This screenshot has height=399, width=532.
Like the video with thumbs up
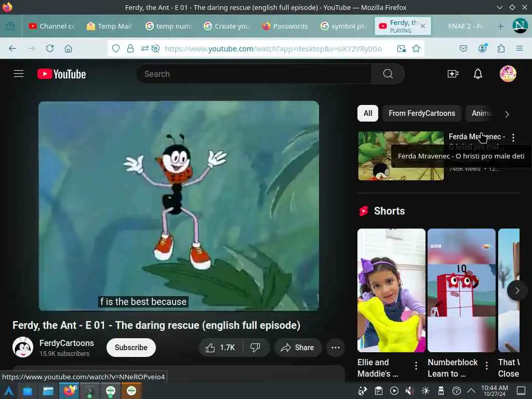[x=220, y=348]
